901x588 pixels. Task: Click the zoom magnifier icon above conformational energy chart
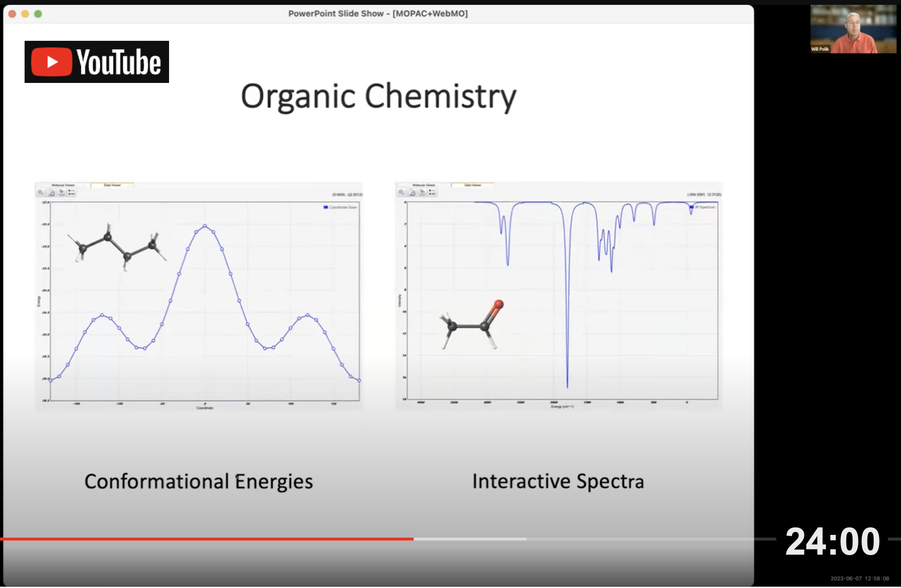(41, 193)
